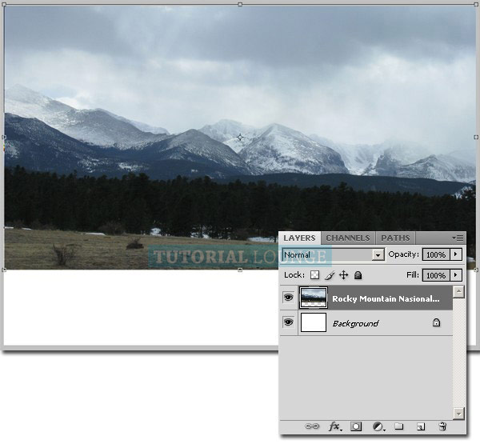Expand the Fill slider arrow
Viewport: 480px width, 448px height.
(456, 275)
